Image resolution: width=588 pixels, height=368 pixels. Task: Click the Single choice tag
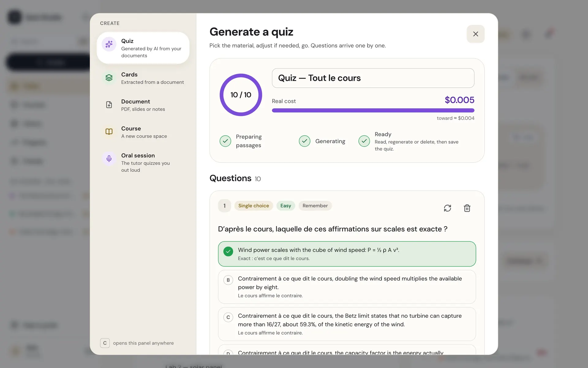[x=254, y=206]
